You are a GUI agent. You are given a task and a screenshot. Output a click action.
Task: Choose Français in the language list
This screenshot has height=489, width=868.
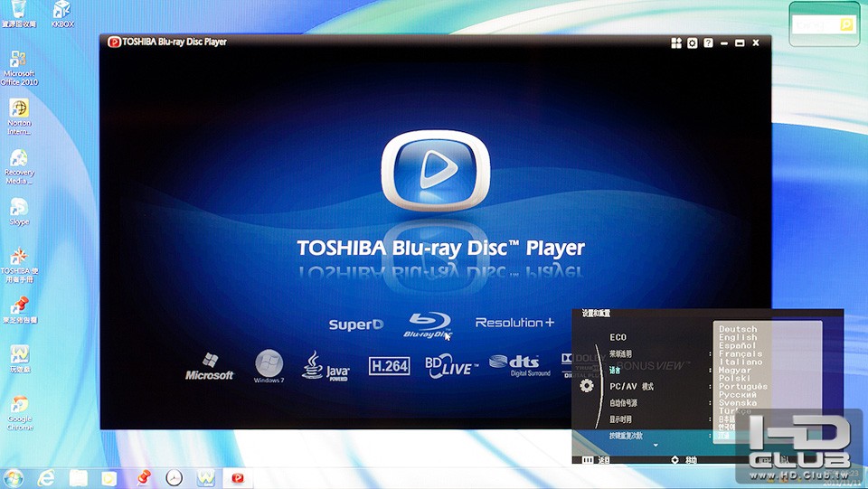click(x=741, y=353)
